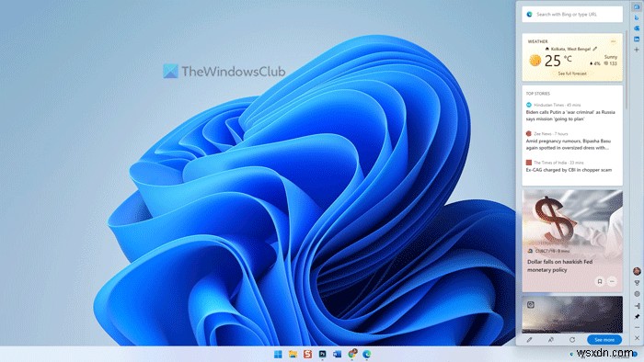Open the Outlook tab in Edge bar sidebar
644x362 pixels.
point(637,28)
